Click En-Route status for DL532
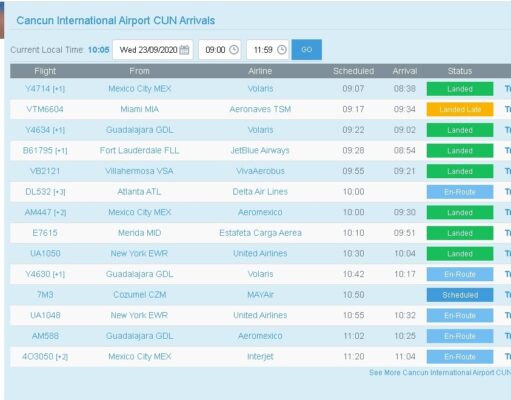Image resolution: width=511 pixels, height=400 pixels. click(x=460, y=192)
